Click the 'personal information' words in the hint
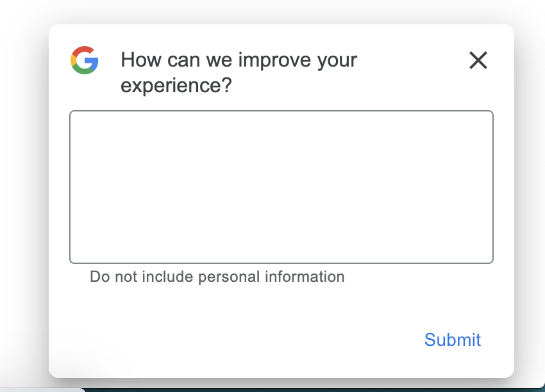Screen dimensions: 545x392 [271, 277]
